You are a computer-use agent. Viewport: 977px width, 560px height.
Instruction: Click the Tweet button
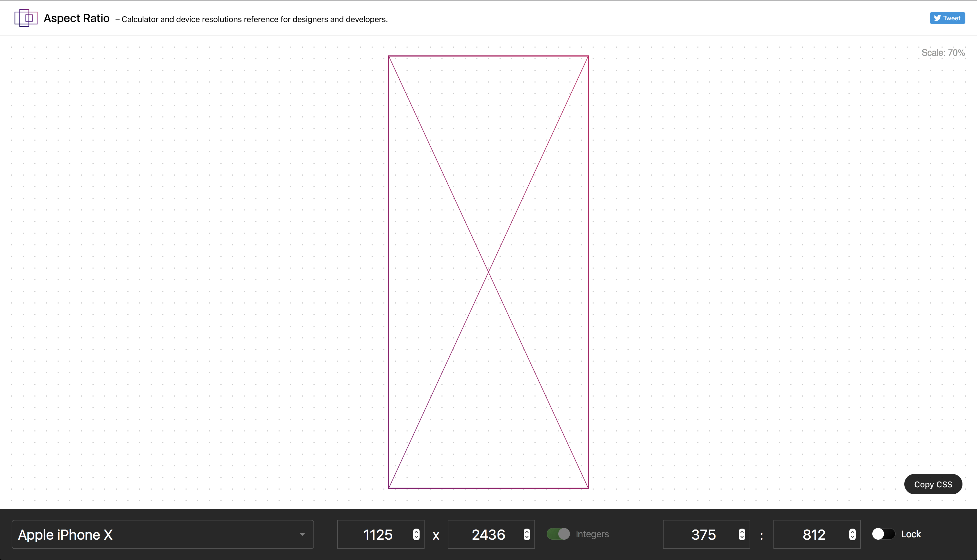coord(947,18)
